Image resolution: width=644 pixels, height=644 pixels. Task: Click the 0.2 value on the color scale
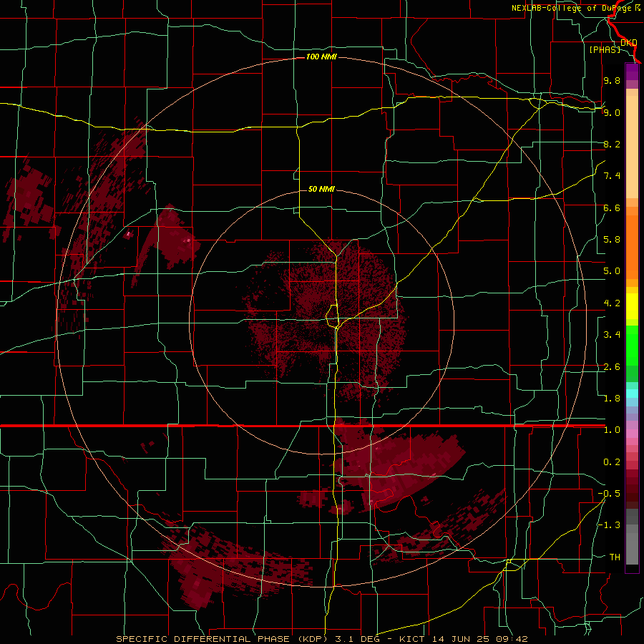pyautogui.click(x=612, y=462)
